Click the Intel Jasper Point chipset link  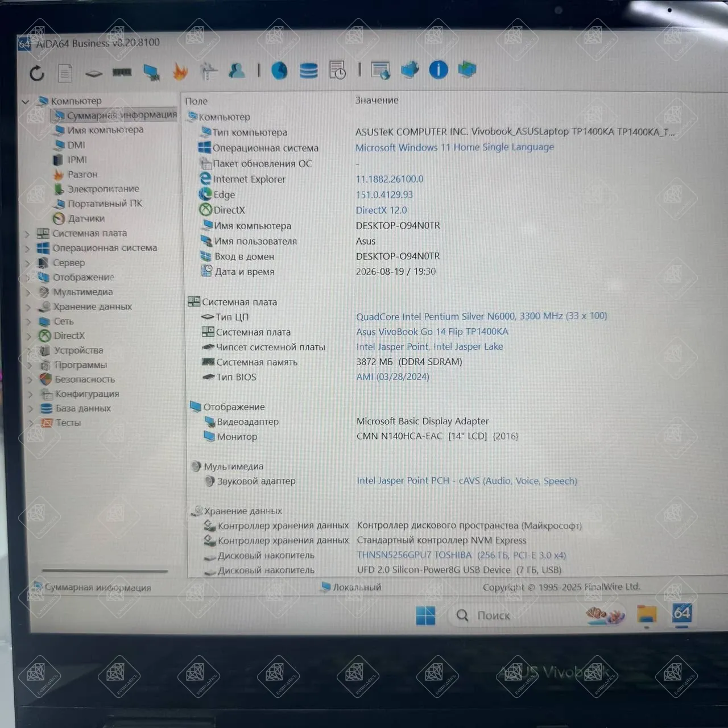429,346
